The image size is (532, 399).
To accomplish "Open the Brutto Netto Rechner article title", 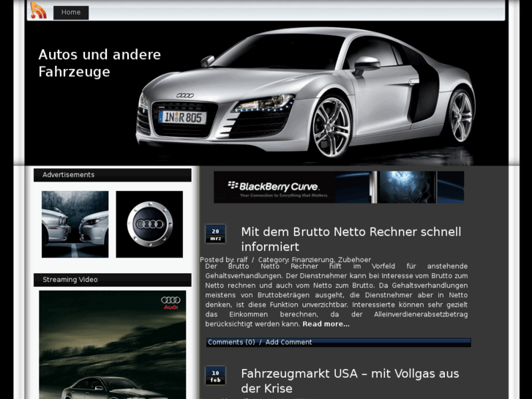I will coord(351,239).
